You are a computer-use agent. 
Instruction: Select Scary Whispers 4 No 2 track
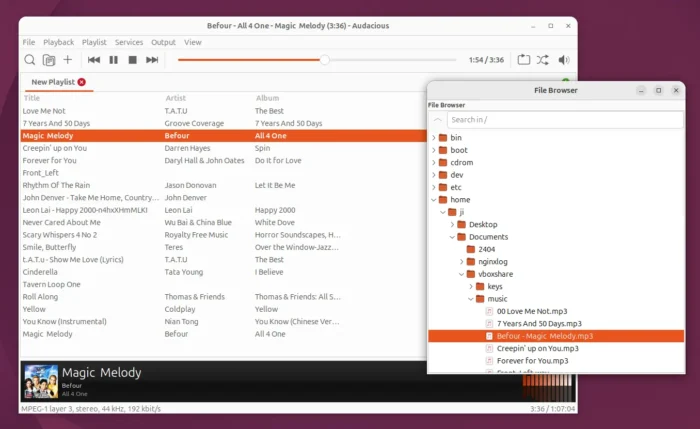(x=223, y=235)
